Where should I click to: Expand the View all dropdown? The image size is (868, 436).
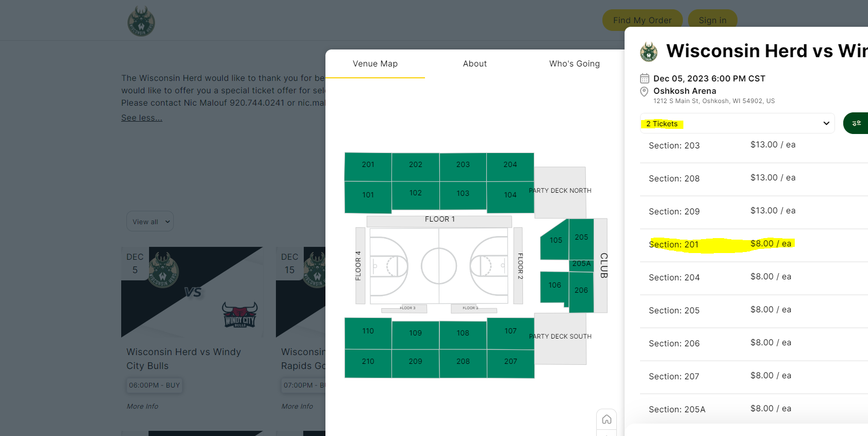[x=150, y=222]
